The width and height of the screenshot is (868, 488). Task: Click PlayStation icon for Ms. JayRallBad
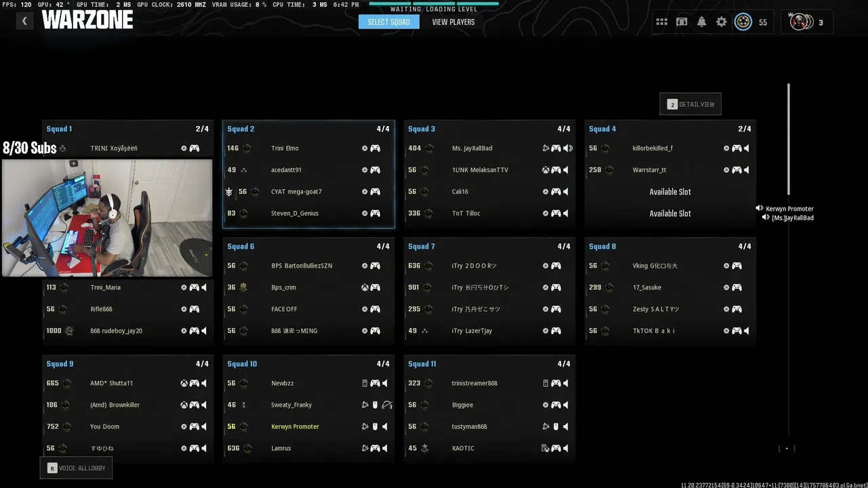(x=545, y=148)
